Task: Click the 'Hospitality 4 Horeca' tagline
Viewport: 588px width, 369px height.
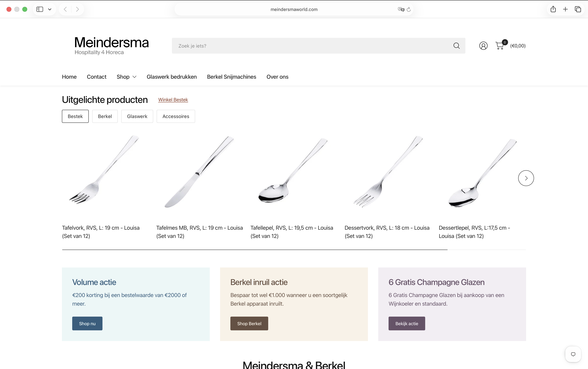Action: [x=99, y=52]
